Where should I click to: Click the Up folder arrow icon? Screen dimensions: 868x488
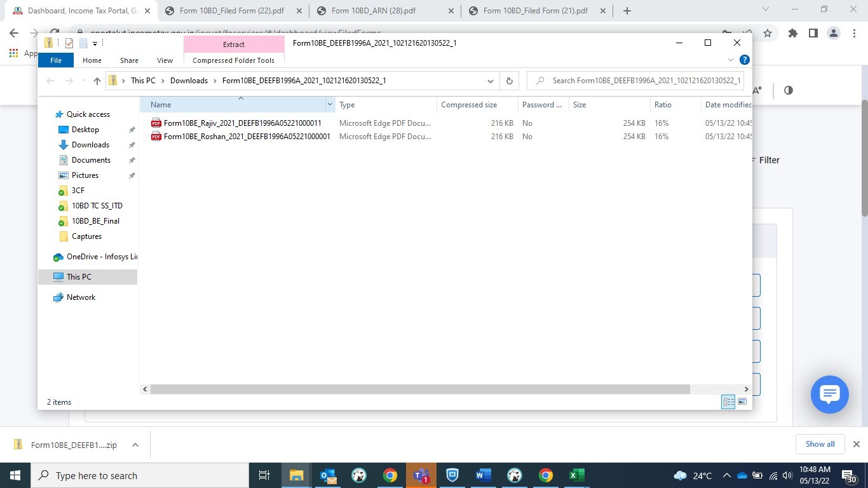pyautogui.click(x=97, y=81)
